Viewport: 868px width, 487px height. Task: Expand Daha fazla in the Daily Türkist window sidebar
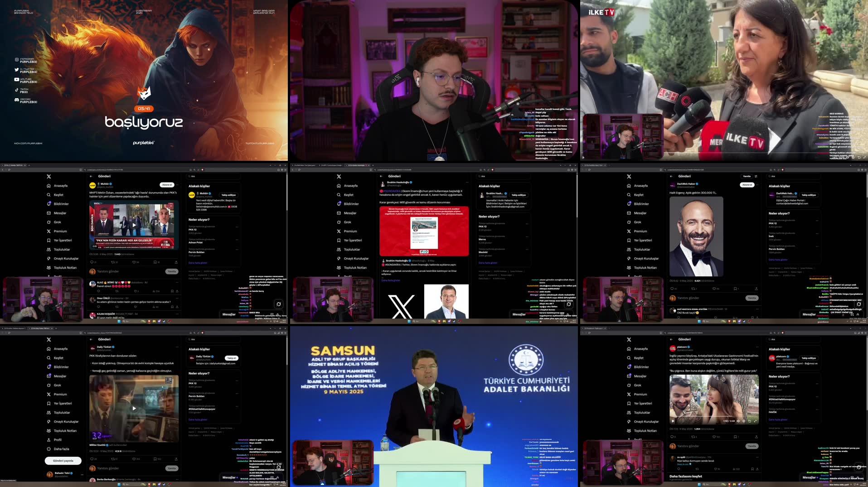(58, 449)
